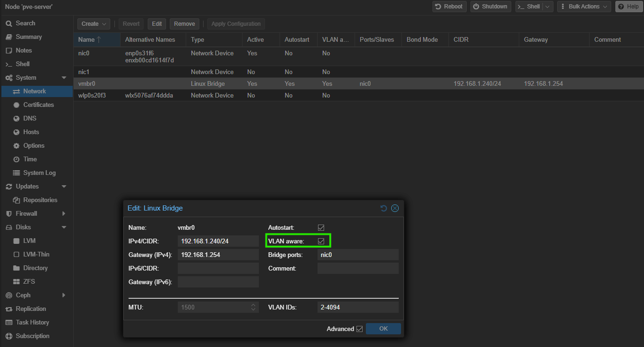Image resolution: width=644 pixels, height=347 pixels.
Task: Click the reset icon in Edit dialog header
Action: click(x=384, y=208)
